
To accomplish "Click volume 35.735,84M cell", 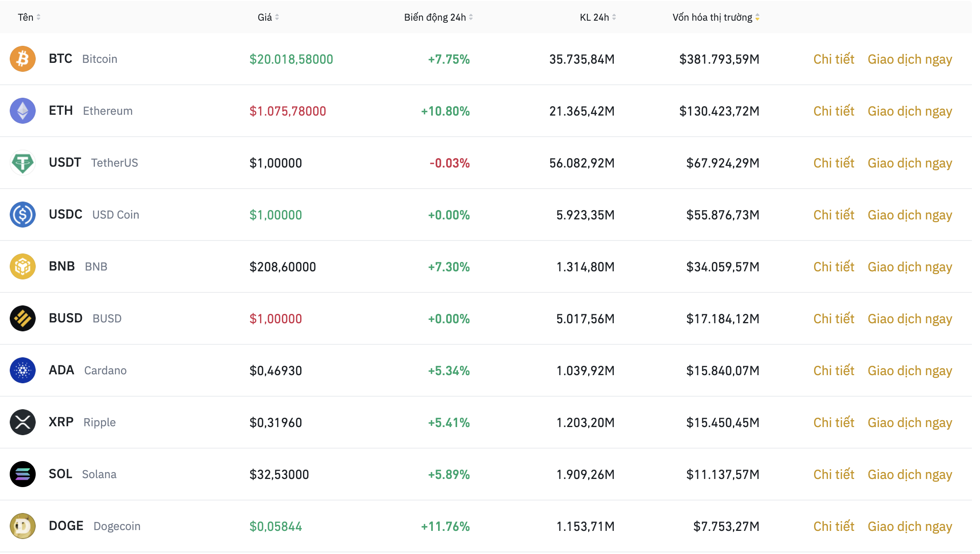I will coord(582,59).
